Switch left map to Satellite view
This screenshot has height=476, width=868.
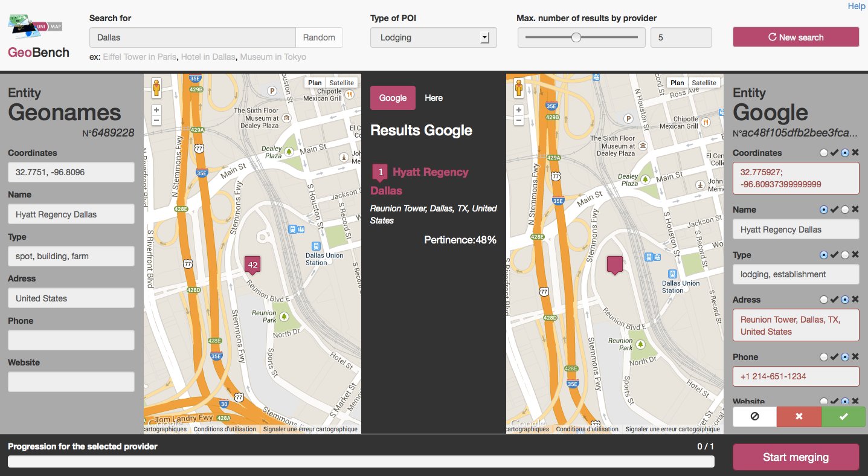[x=342, y=83]
